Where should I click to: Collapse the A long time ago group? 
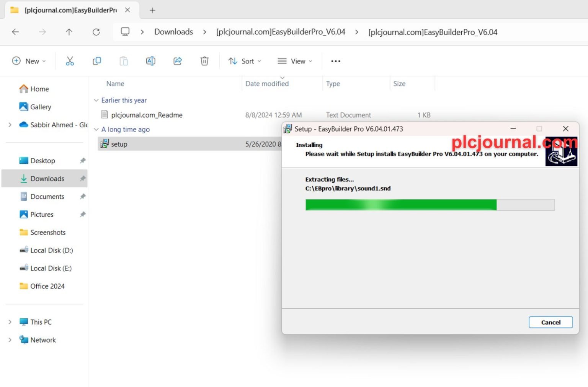point(96,130)
